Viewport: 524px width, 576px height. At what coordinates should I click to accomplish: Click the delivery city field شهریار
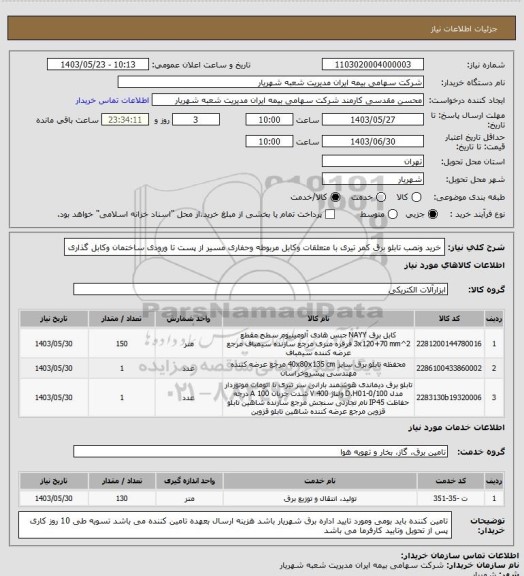[x=373, y=179]
